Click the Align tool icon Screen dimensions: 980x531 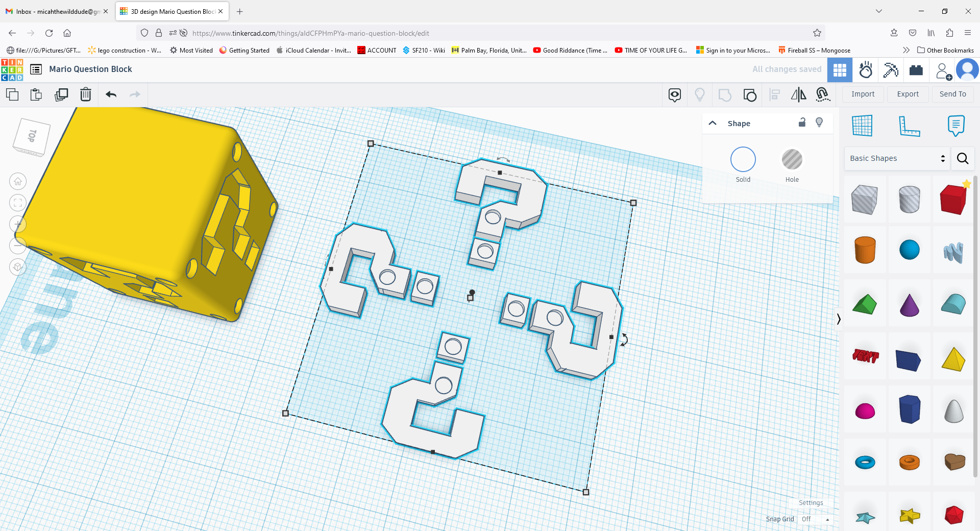pyautogui.click(x=775, y=95)
